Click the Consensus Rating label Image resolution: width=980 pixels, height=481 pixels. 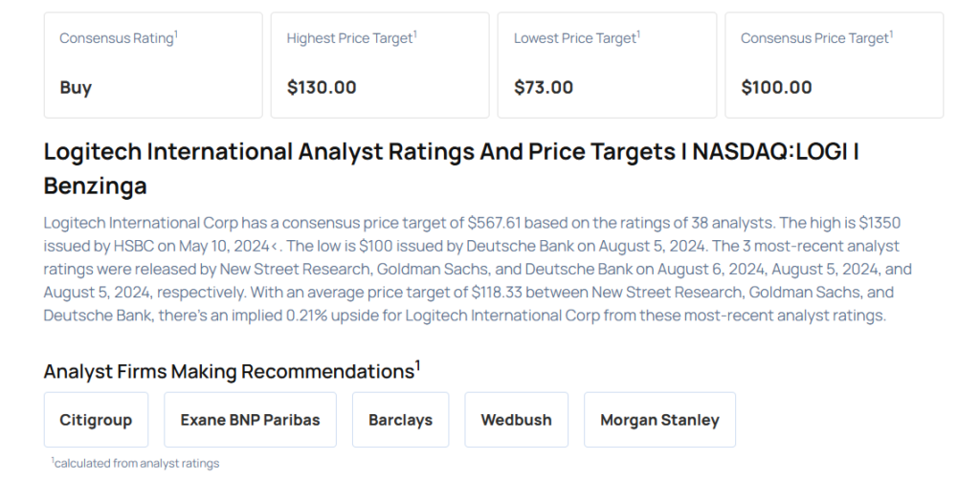[117, 38]
